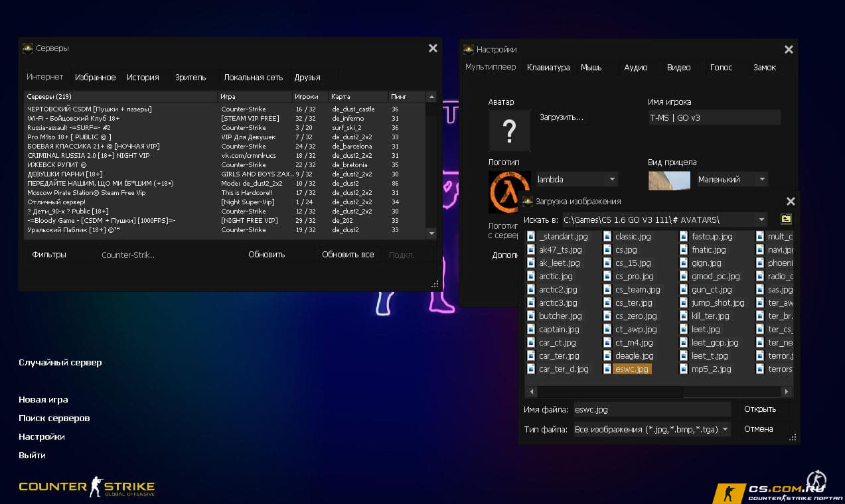
Task: Open the Мышь settings tab
Action: pyautogui.click(x=591, y=68)
